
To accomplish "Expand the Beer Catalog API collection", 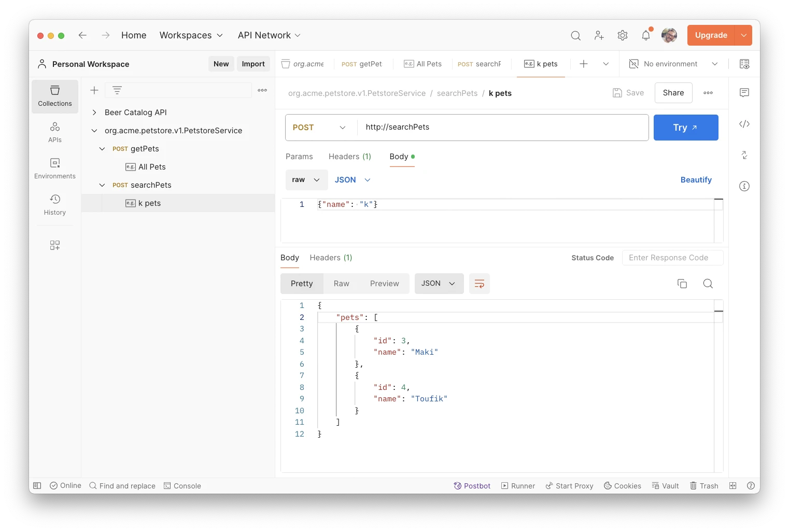I will point(94,113).
